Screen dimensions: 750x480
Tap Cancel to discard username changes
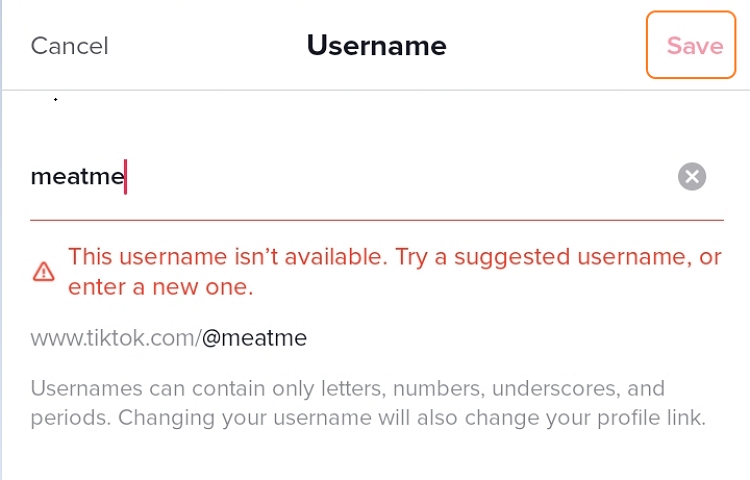(x=70, y=46)
